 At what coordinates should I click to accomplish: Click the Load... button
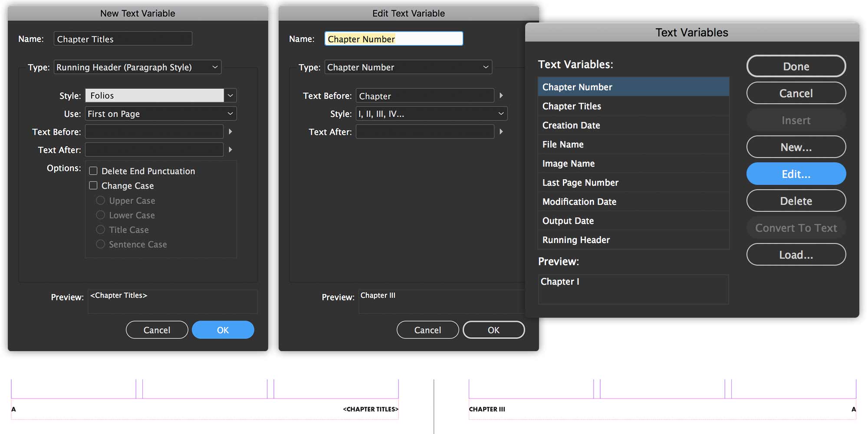(796, 255)
